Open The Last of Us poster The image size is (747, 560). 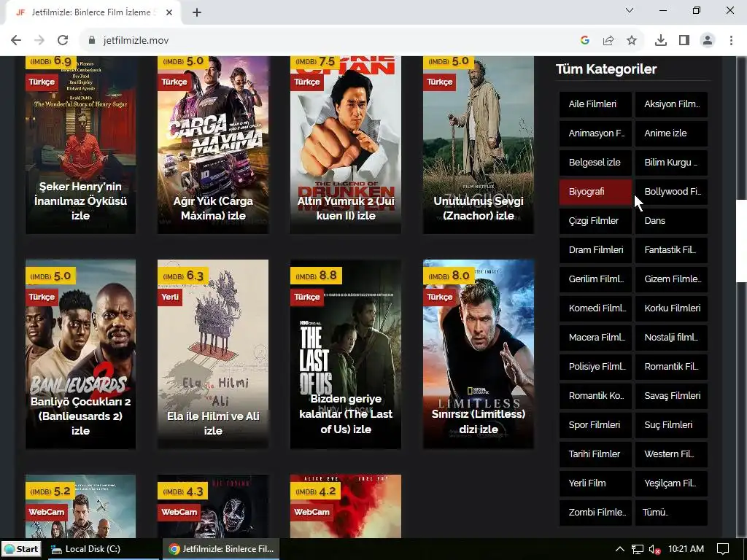346,354
